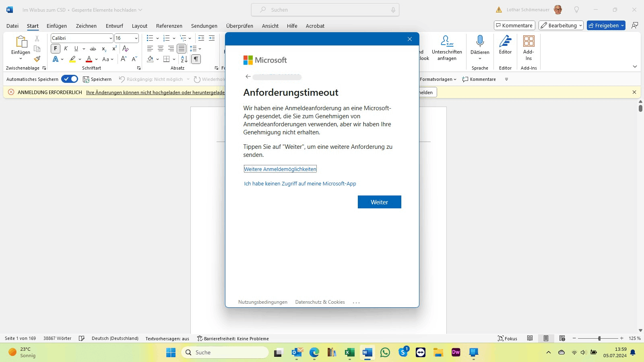Viewport: 644px width, 362px height.
Task: Expand the Einfügen paste options arrow
Action: coord(21,59)
